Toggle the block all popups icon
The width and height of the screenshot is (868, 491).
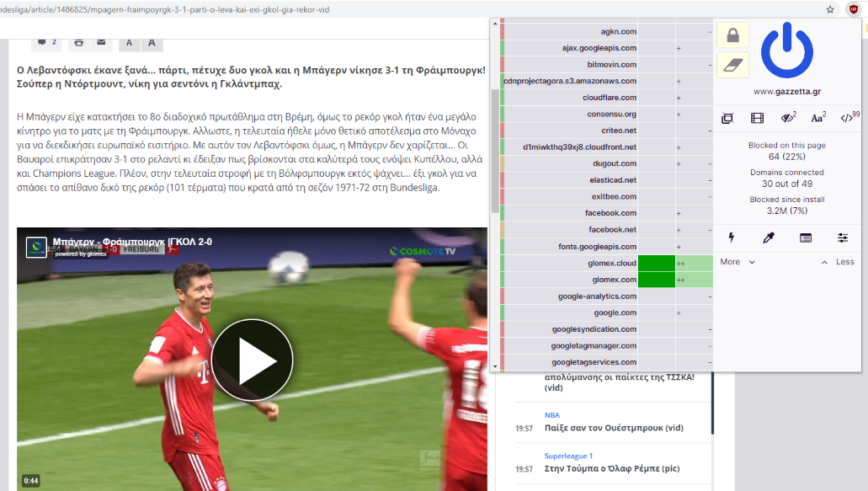pyautogui.click(x=727, y=118)
